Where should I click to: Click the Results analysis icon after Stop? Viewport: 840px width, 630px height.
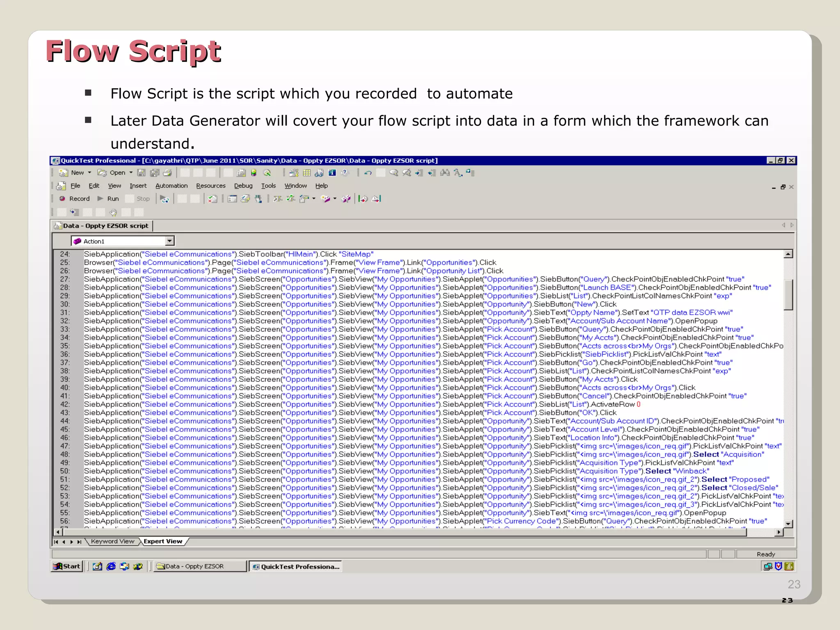coord(164,199)
